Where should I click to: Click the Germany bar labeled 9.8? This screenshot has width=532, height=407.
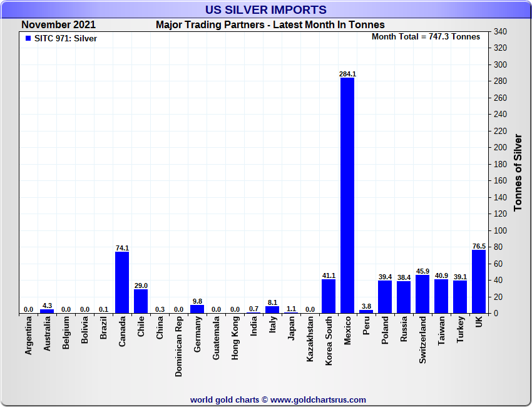pos(197,309)
